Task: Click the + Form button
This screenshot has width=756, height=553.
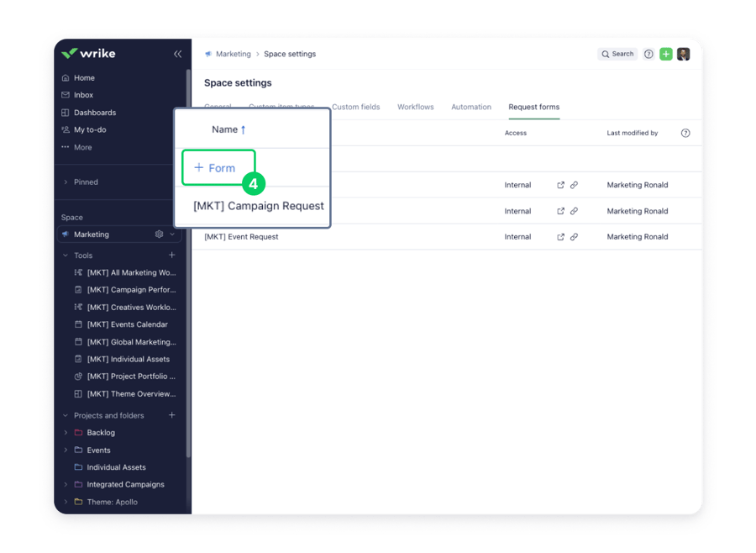Action: tap(215, 168)
